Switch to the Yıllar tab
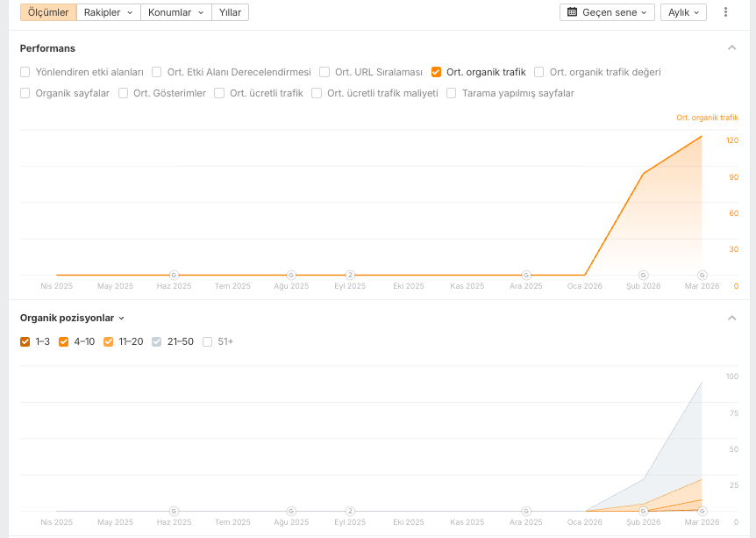Viewport: 756px width, 538px height. 230,12
